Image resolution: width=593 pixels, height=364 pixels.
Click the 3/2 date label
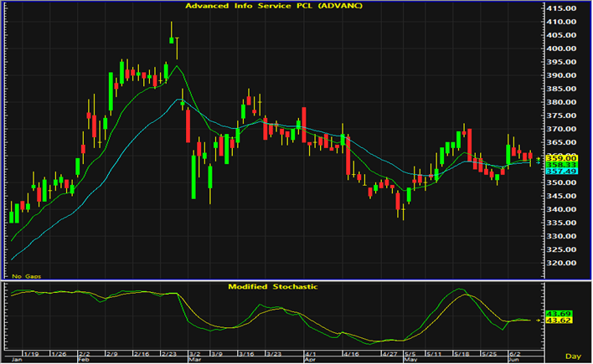(x=195, y=354)
